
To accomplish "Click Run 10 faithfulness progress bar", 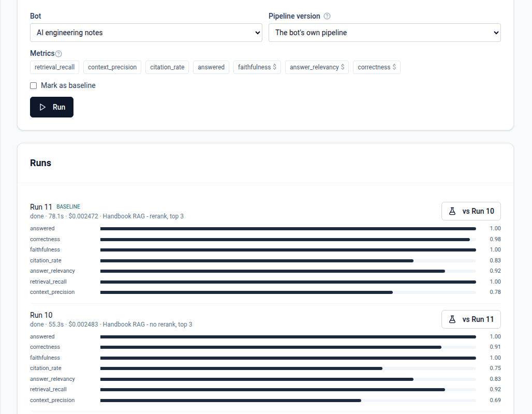I will coord(288,358).
